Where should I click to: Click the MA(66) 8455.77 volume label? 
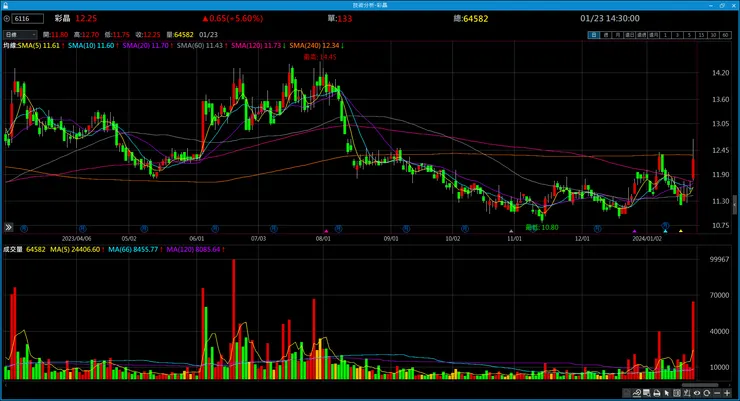[135, 250]
